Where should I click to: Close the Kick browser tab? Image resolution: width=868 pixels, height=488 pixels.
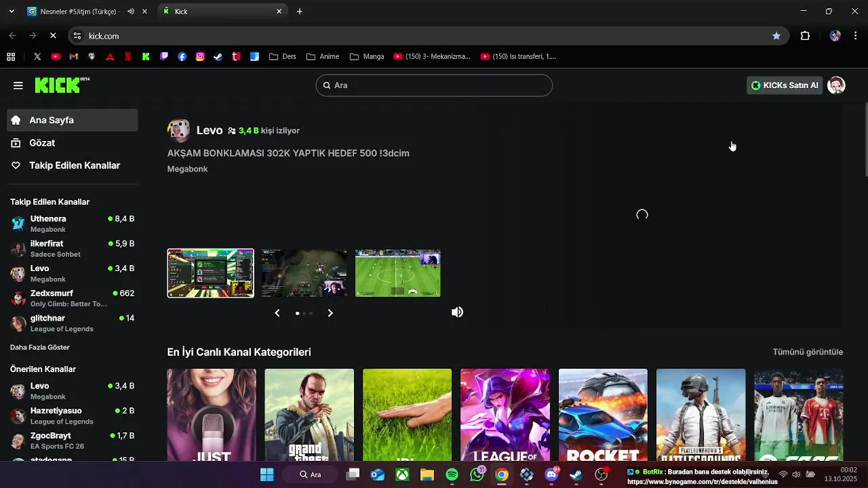tap(279, 12)
